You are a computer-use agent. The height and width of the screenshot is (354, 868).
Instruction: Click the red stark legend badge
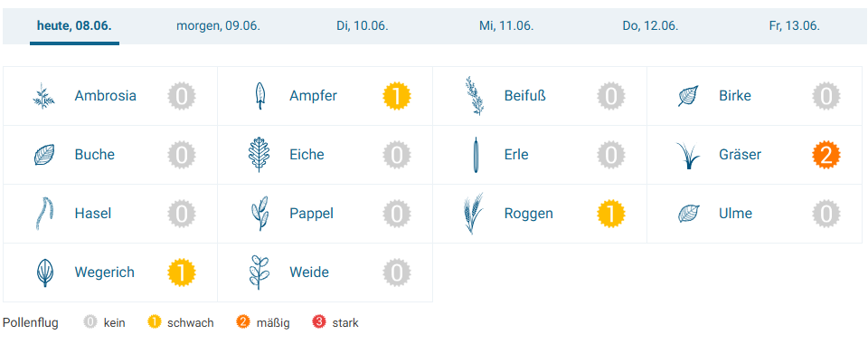click(319, 322)
